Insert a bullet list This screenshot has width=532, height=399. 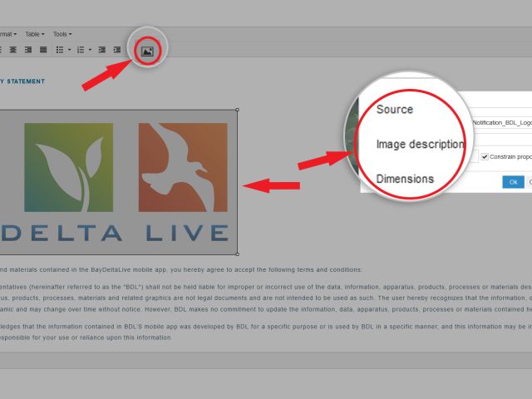[x=60, y=50]
